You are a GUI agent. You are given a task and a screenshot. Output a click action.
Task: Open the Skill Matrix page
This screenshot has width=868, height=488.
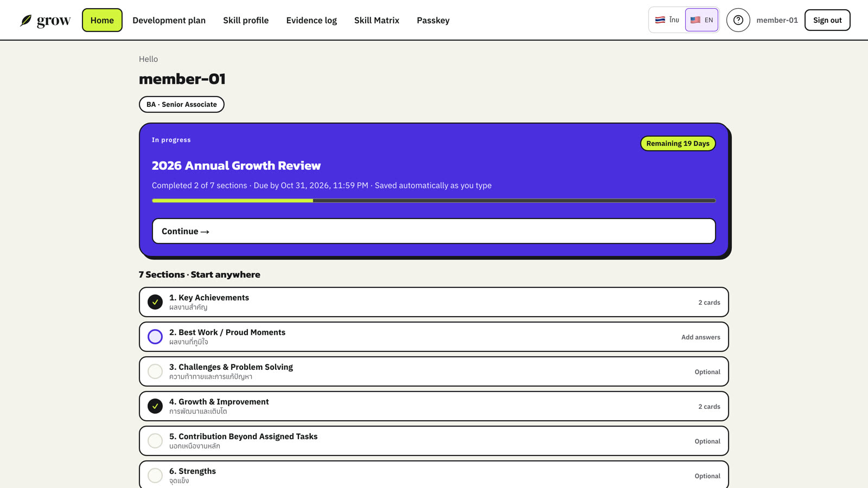click(x=376, y=20)
